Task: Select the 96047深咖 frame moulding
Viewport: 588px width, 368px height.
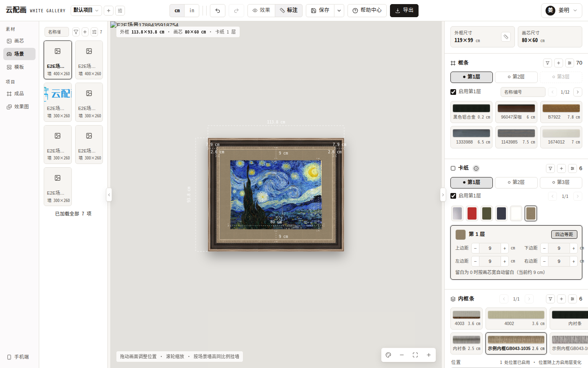Action: click(x=516, y=112)
